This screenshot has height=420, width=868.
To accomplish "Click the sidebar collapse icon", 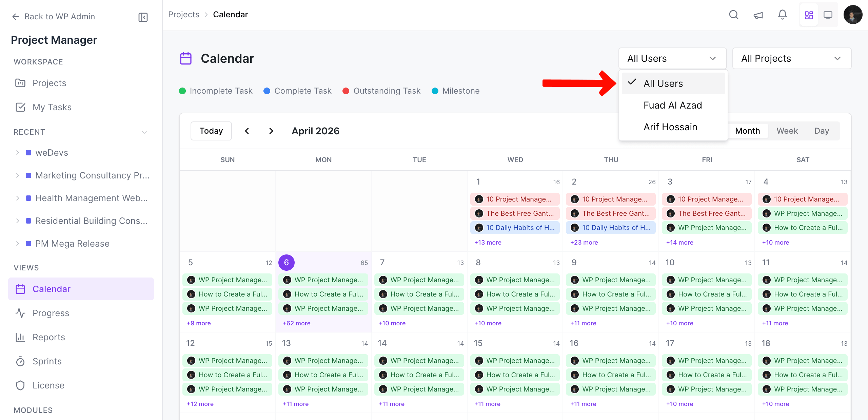I will point(143,17).
